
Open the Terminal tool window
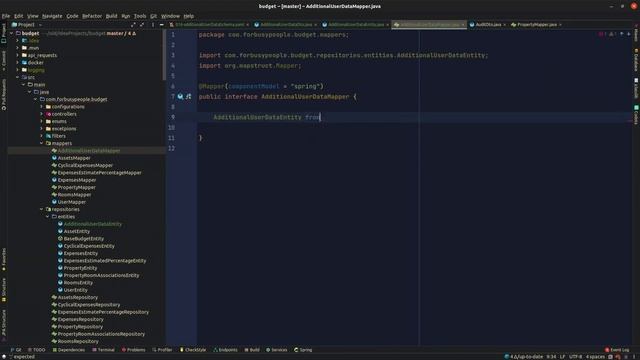tap(103, 350)
